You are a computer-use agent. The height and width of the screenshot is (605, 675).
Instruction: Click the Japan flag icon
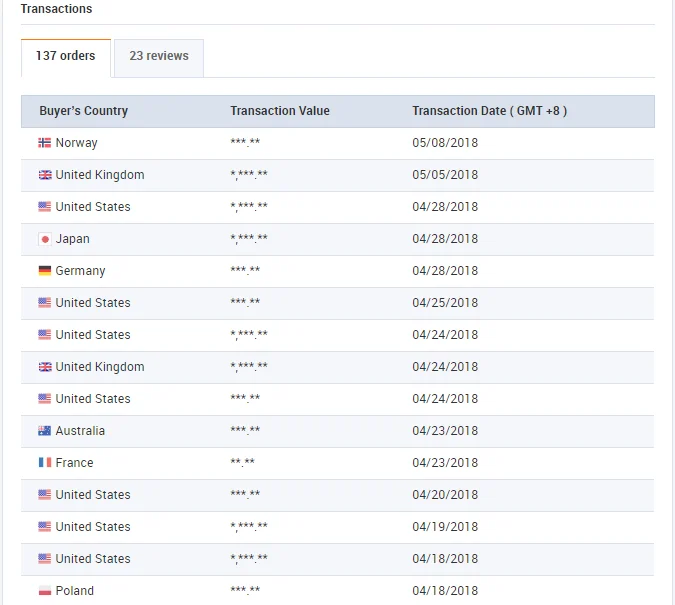coord(44,239)
